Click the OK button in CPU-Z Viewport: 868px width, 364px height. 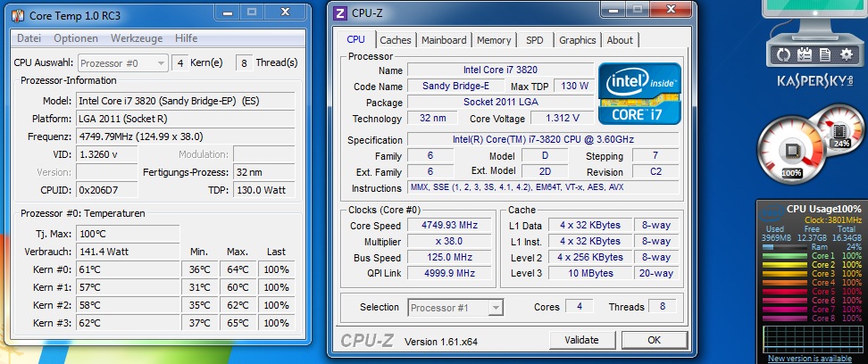pos(655,340)
